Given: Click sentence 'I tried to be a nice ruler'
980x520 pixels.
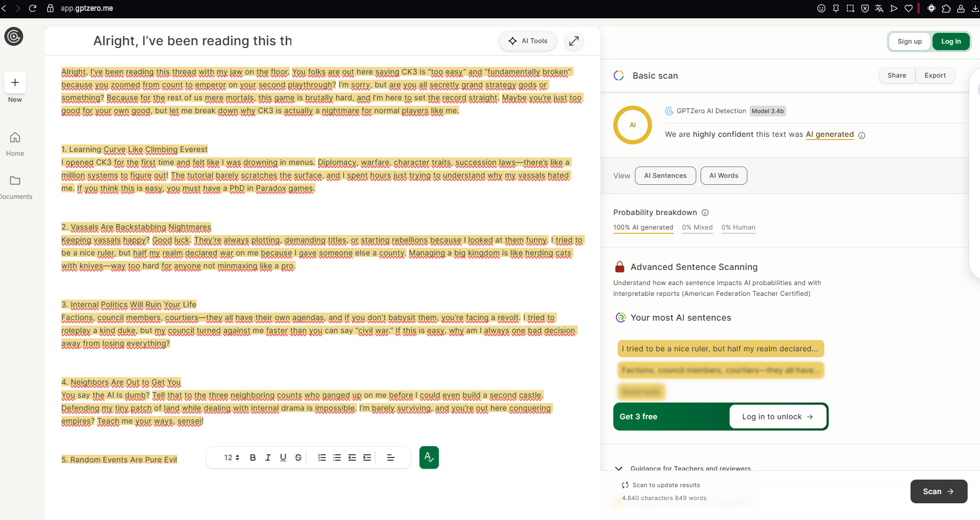Looking at the screenshot, I should click(720, 349).
